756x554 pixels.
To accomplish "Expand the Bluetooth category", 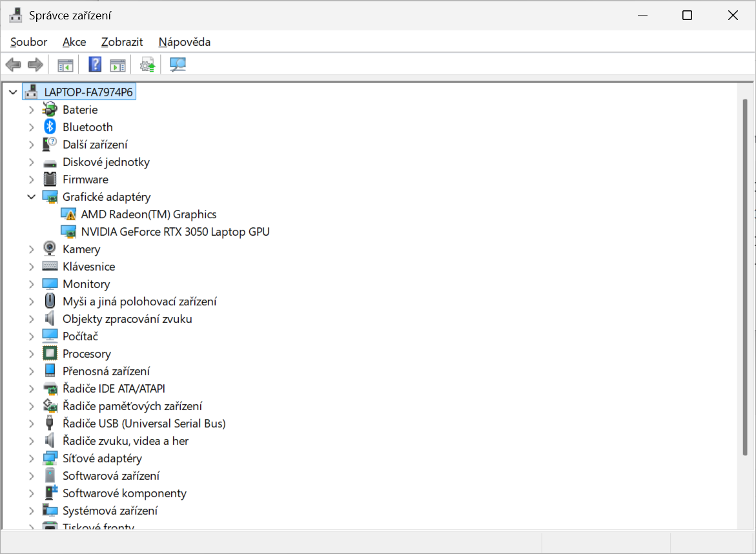I will 32,127.
